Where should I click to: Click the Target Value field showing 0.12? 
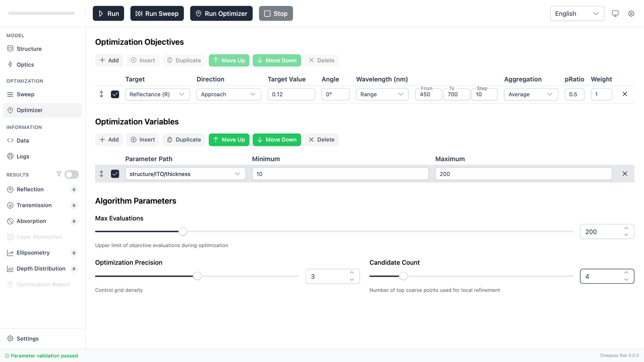click(291, 94)
